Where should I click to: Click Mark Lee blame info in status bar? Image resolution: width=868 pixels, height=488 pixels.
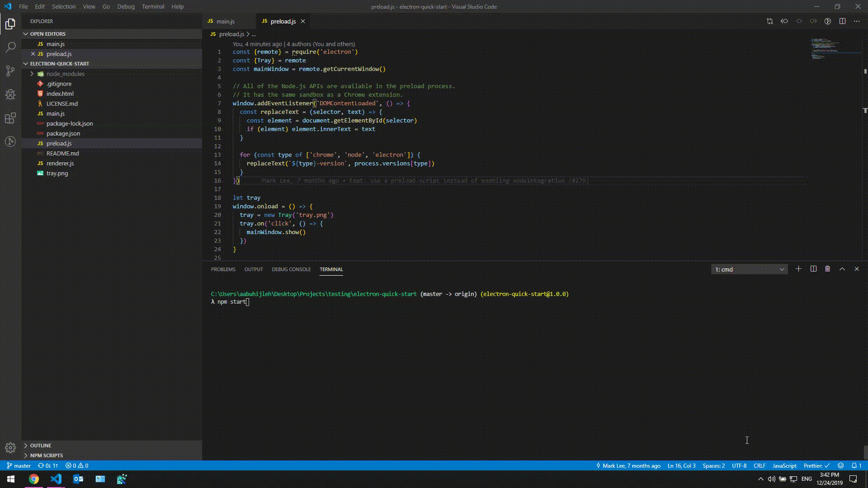click(628, 465)
